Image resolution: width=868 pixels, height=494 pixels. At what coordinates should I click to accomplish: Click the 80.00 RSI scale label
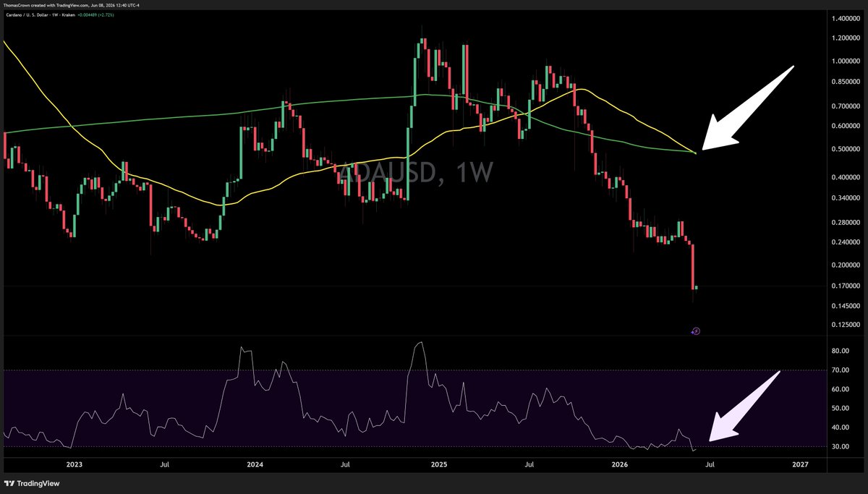840,351
